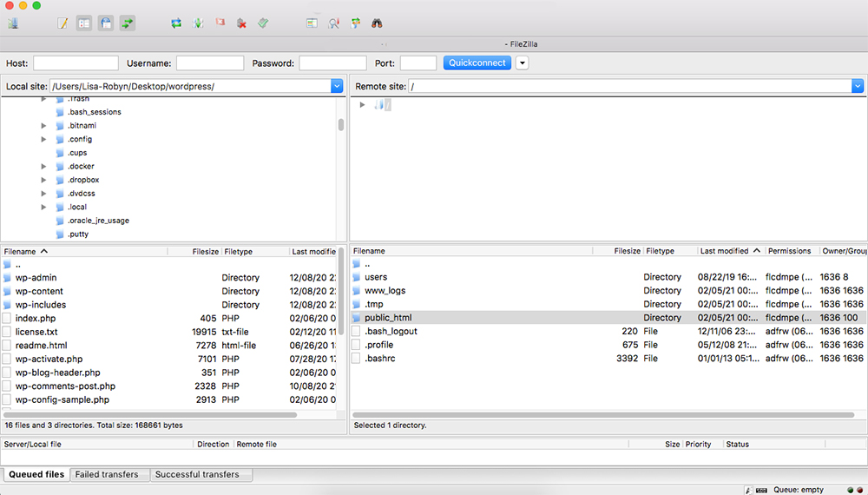Click the Password input field
The width and height of the screenshot is (868, 495).
coord(332,63)
